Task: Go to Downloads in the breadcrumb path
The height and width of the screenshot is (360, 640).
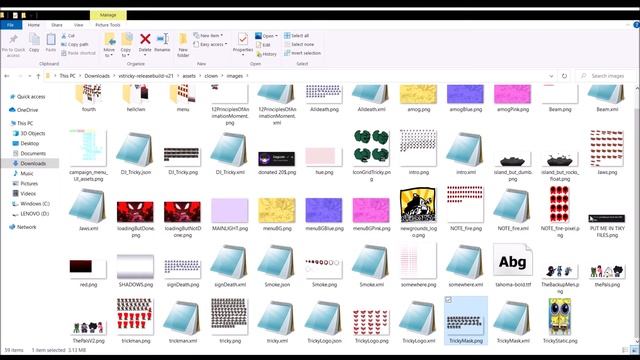Action: tap(97, 76)
